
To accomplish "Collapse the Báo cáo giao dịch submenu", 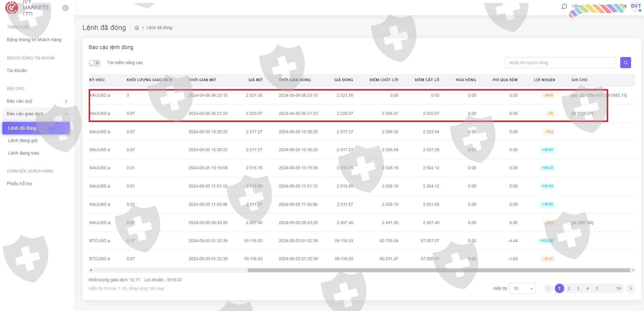I will [37, 114].
